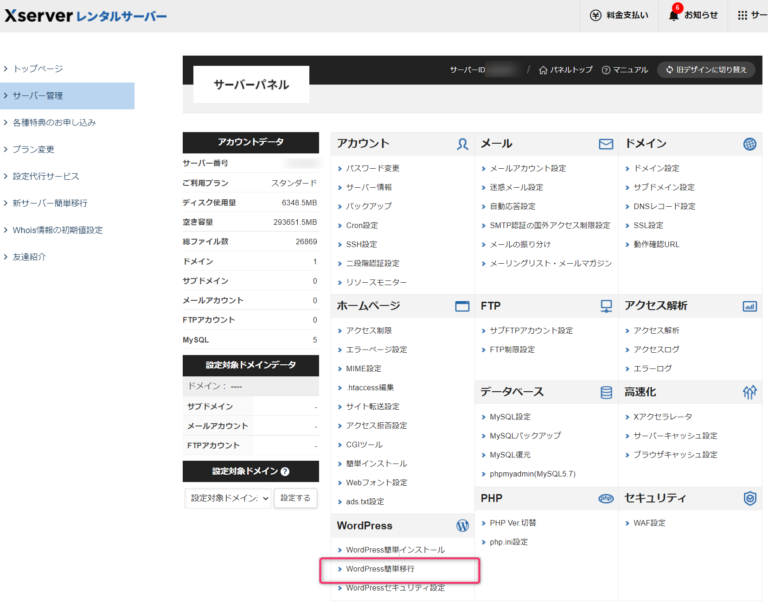Open 自動応答設定 link
Image resolution: width=768 pixels, height=616 pixels.
point(512,207)
